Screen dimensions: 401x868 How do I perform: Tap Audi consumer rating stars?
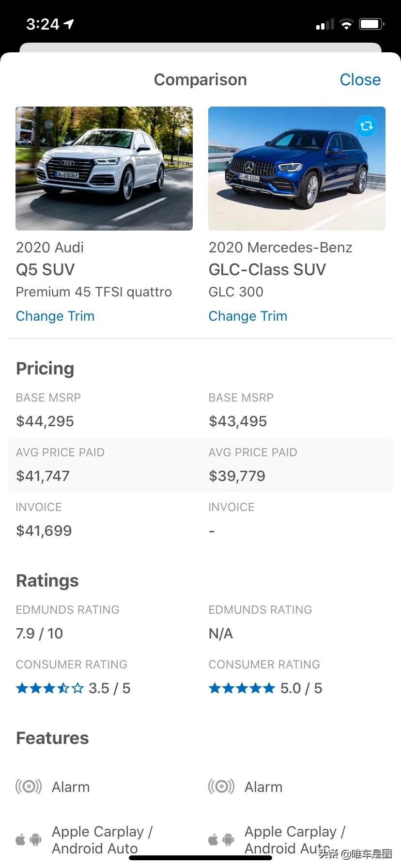tap(49, 688)
